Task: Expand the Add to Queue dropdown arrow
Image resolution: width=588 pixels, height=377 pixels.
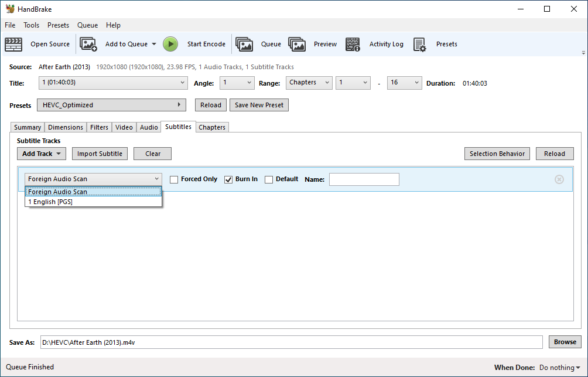Action: point(154,45)
